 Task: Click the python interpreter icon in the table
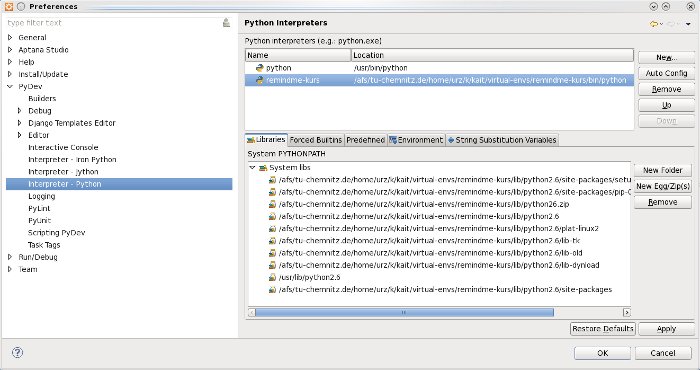[259, 68]
